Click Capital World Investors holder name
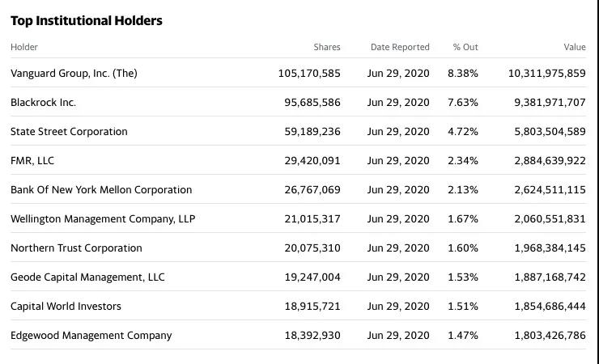The image size is (599, 364). click(66, 307)
